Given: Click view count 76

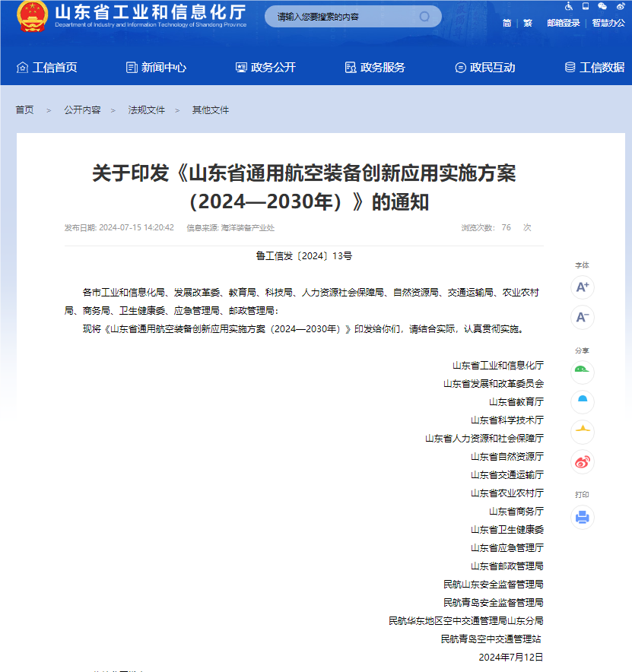Looking at the screenshot, I should pyautogui.click(x=507, y=227).
